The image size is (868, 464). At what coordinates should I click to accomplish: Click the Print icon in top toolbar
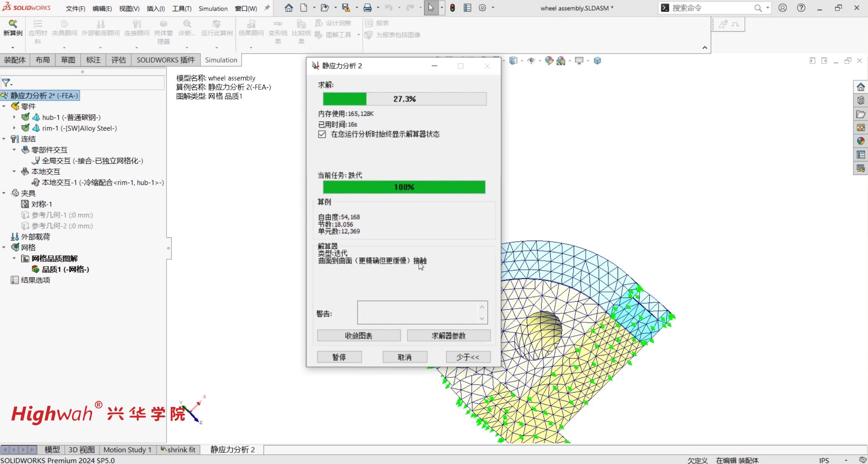click(367, 8)
